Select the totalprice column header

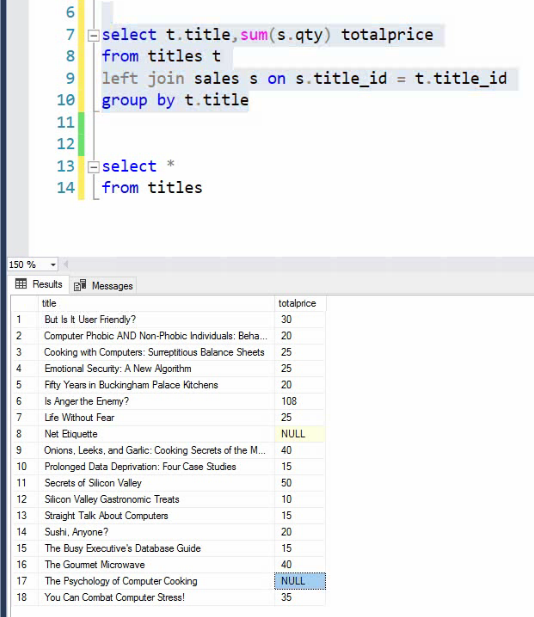tap(300, 303)
